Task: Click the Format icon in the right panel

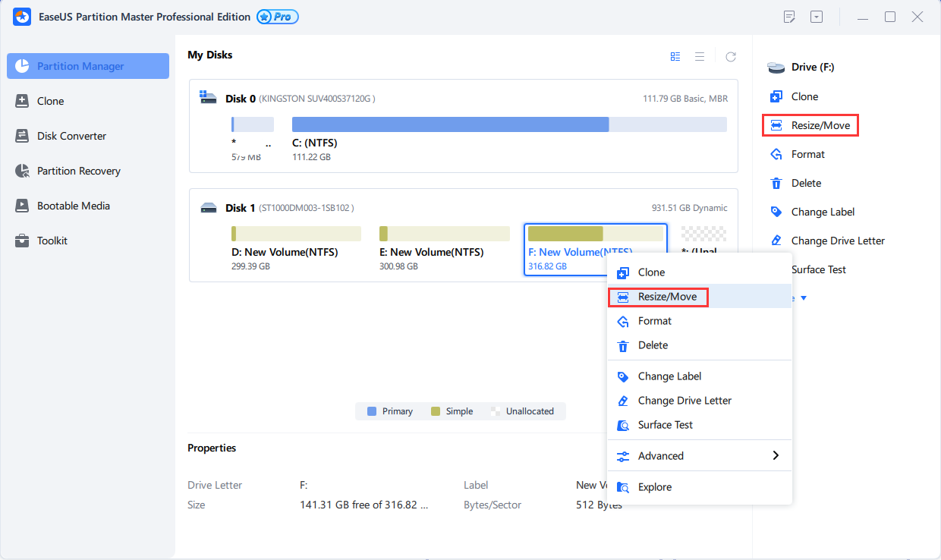Action: [776, 154]
